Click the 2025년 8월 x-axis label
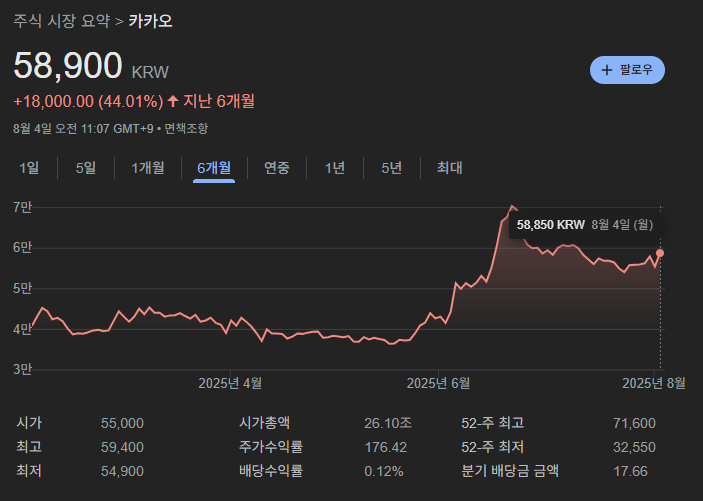The width and height of the screenshot is (703, 501). [654, 383]
